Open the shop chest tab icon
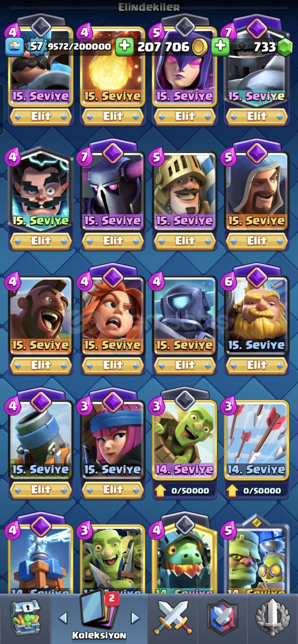The image size is (298, 644). (24, 617)
